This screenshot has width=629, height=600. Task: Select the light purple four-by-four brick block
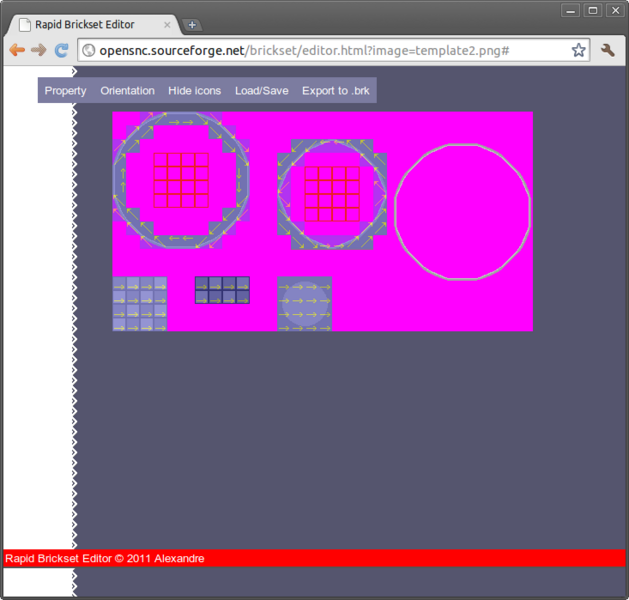tap(140, 304)
